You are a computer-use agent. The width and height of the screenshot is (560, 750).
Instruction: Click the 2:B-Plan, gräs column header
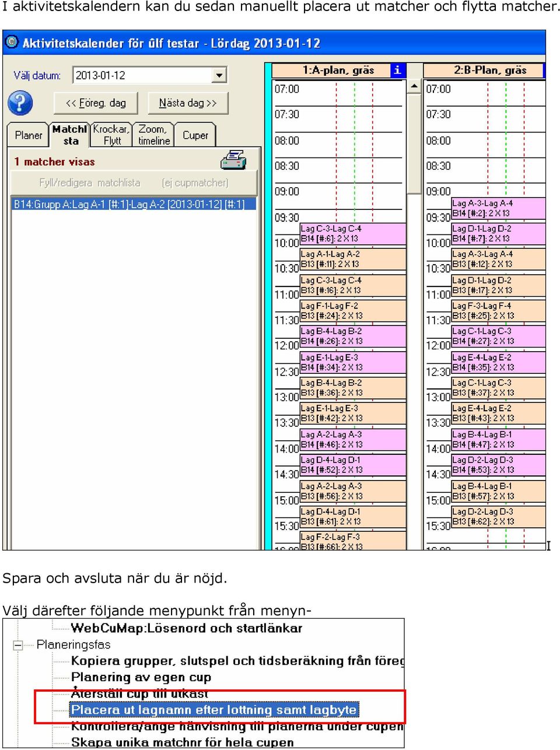point(484,70)
